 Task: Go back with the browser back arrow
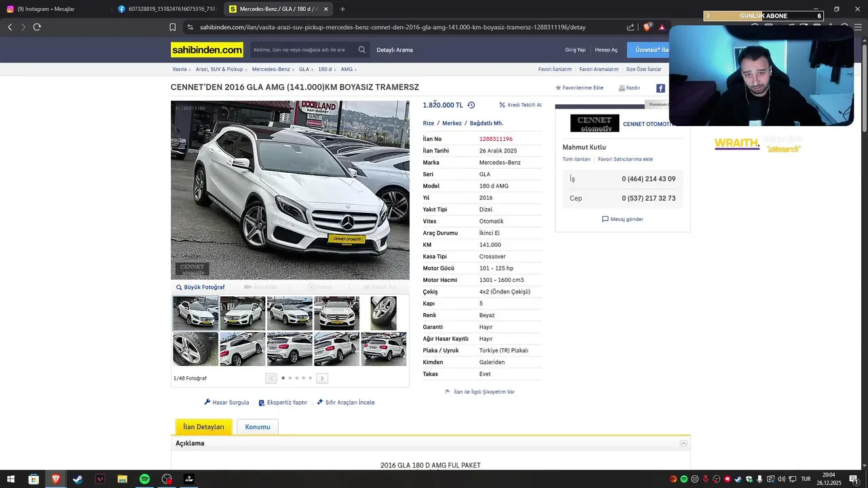(x=9, y=27)
